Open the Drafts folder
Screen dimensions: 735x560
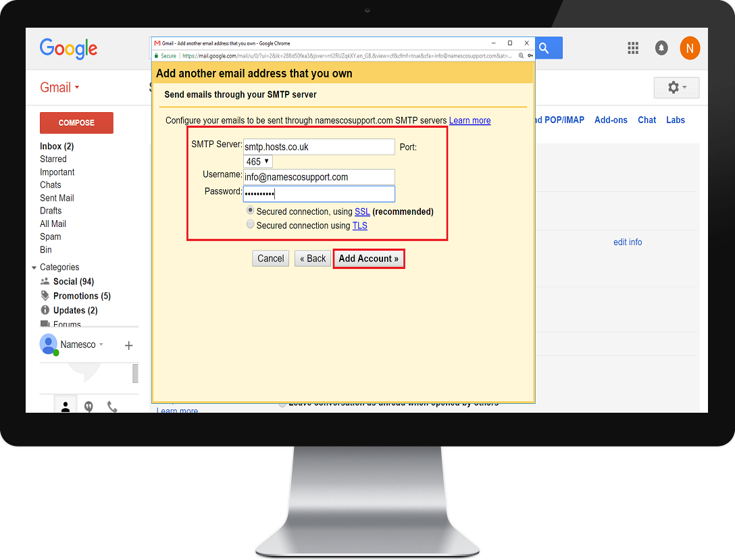51,210
